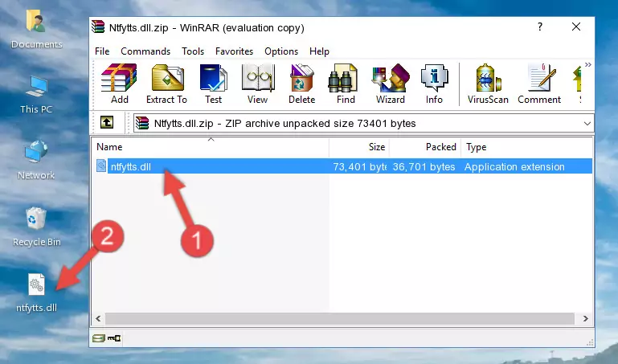Click the Extract To toolbar icon
The width and height of the screenshot is (618, 364).
[x=166, y=84]
